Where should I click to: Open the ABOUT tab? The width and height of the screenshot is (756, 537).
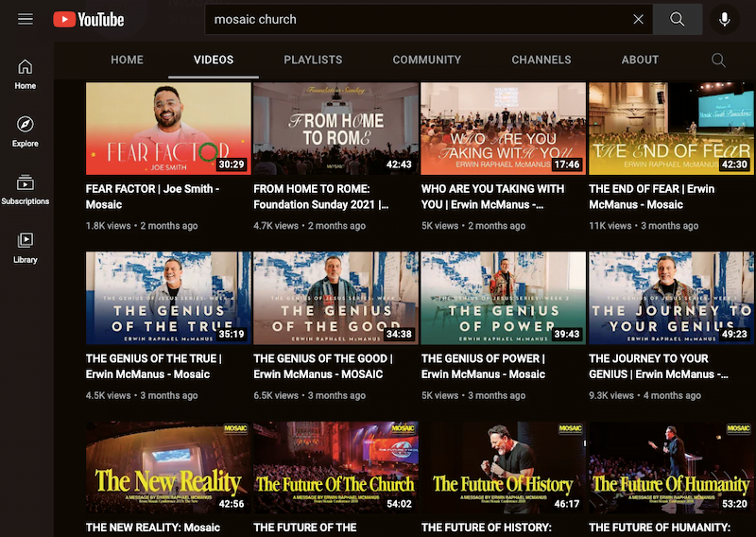[640, 60]
